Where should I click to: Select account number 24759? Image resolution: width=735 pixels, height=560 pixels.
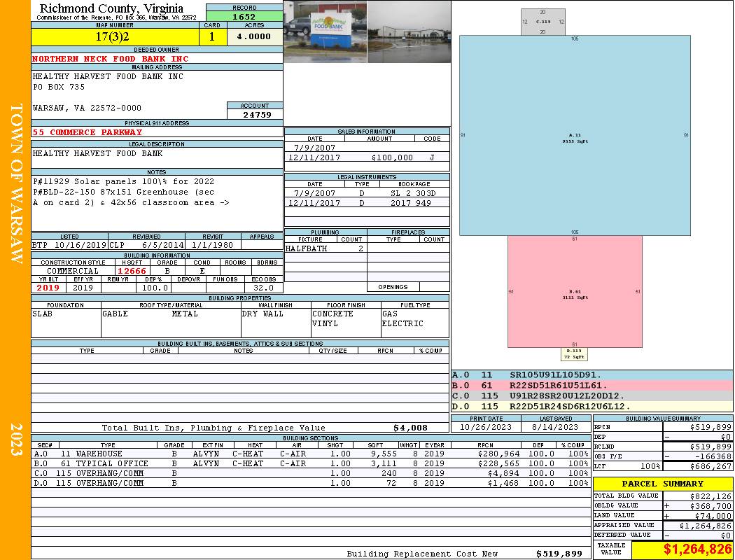coord(257,114)
